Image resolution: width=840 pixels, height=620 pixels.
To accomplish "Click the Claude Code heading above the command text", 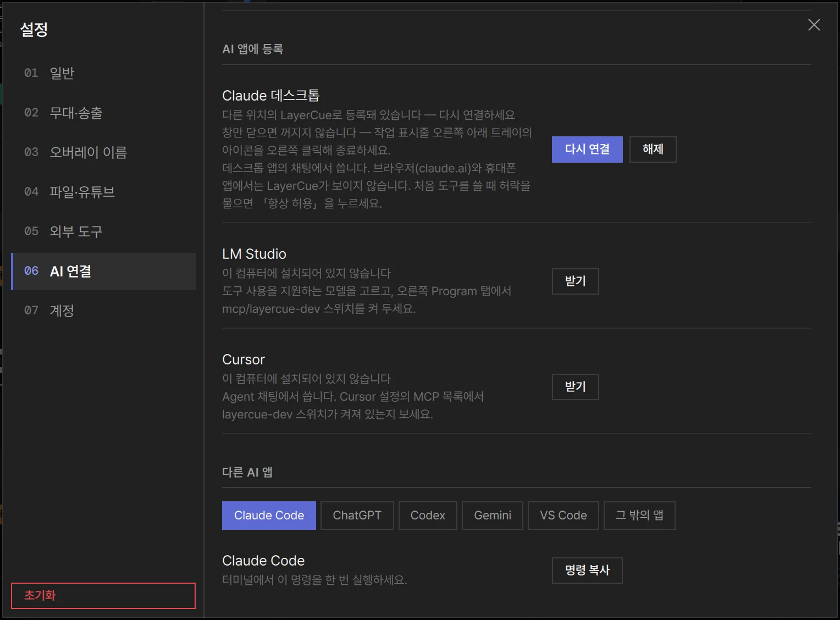I will 263,561.
